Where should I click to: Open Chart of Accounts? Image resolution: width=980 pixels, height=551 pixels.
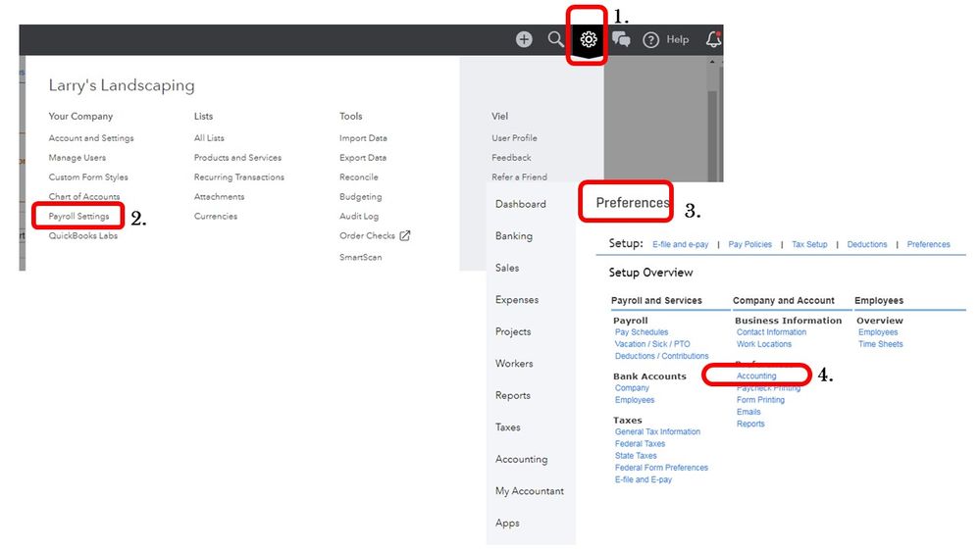point(84,196)
